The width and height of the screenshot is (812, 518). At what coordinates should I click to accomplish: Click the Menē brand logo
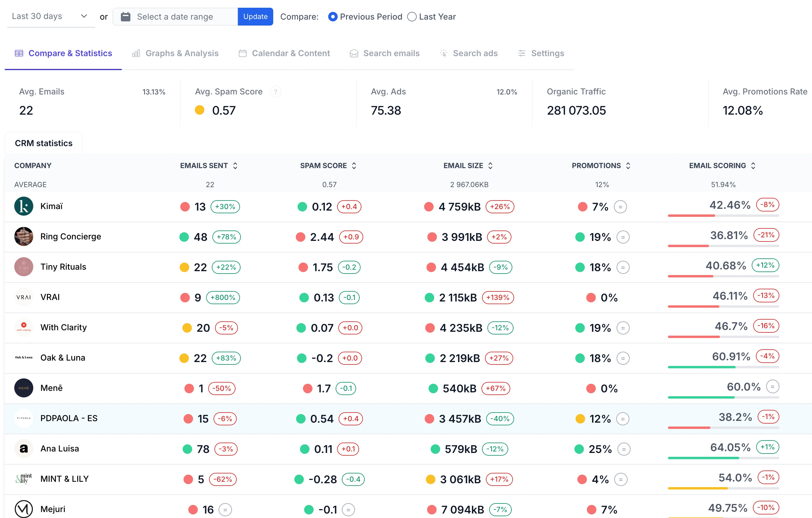click(x=23, y=388)
